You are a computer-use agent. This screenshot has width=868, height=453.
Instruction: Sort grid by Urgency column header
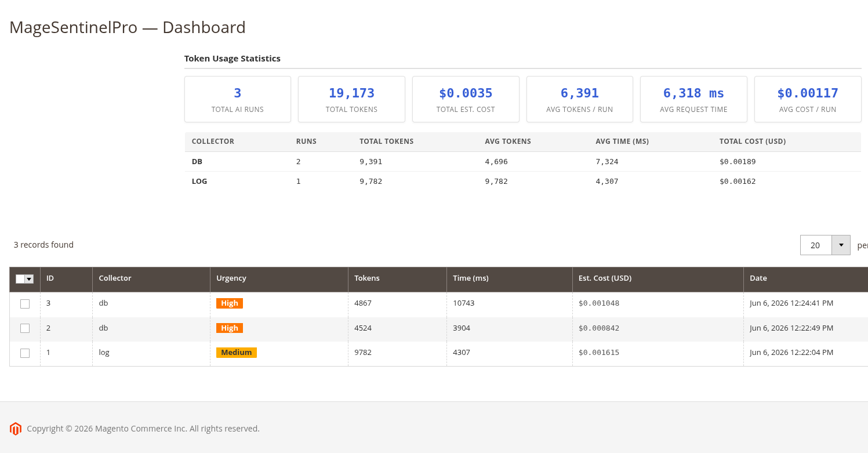click(279, 278)
